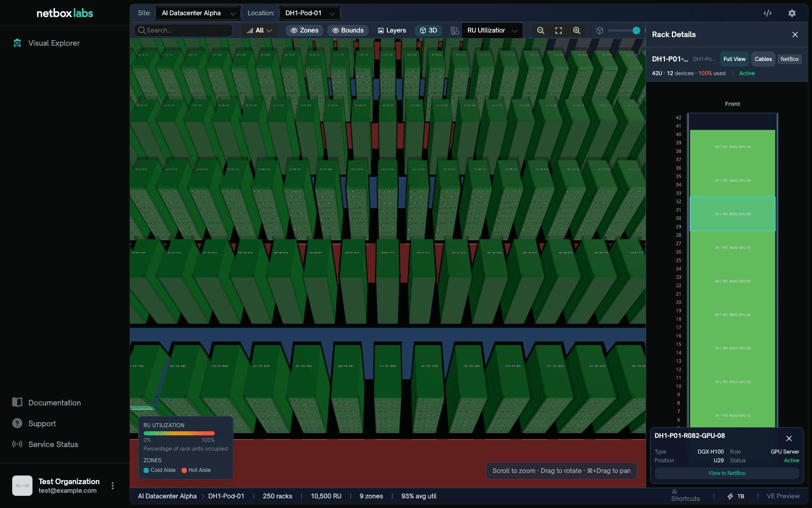Image resolution: width=812 pixels, height=508 pixels.
Task: Close the Rack Details panel
Action: pyautogui.click(x=795, y=35)
